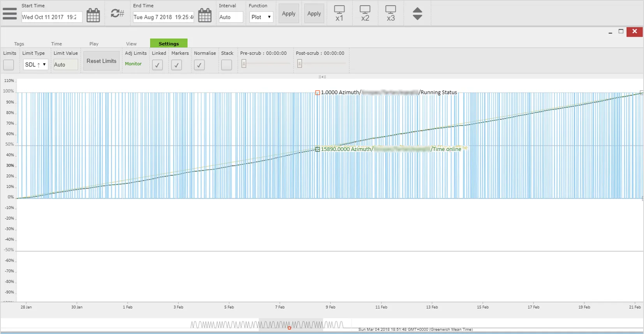The image size is (644, 334).
Task: Toggle the Markers checkbox
Action: pyautogui.click(x=177, y=65)
